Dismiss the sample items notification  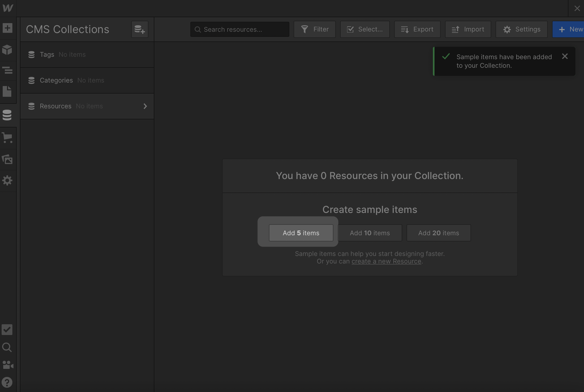click(565, 56)
